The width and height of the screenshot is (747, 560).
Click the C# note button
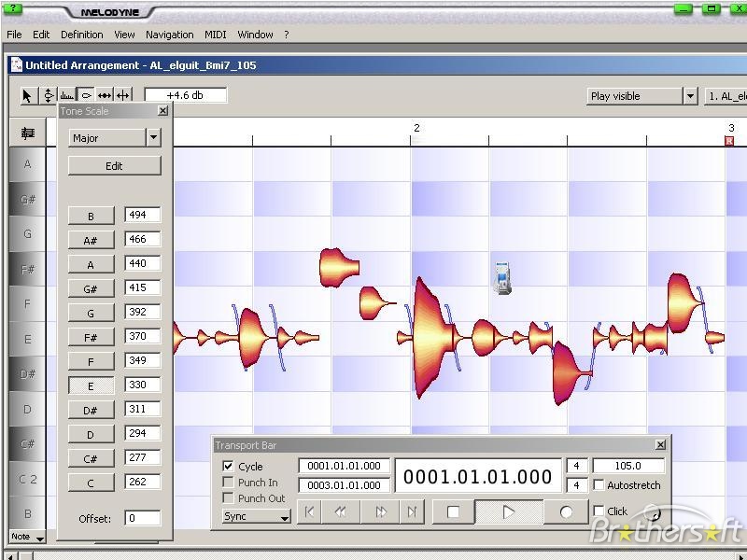pyautogui.click(x=91, y=459)
